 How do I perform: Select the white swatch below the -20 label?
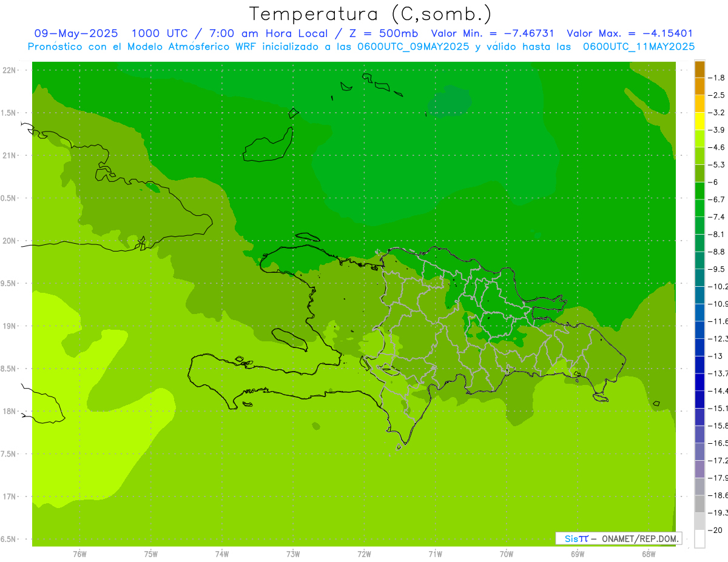699,538
